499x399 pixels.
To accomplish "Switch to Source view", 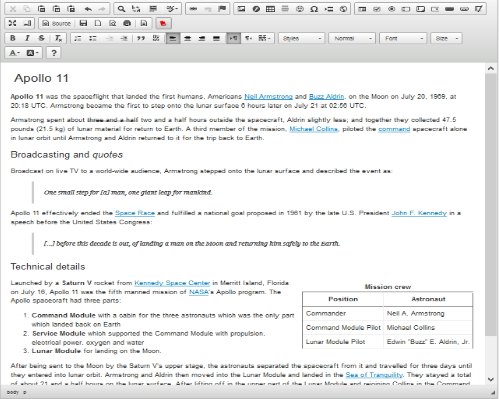I will click(x=57, y=23).
